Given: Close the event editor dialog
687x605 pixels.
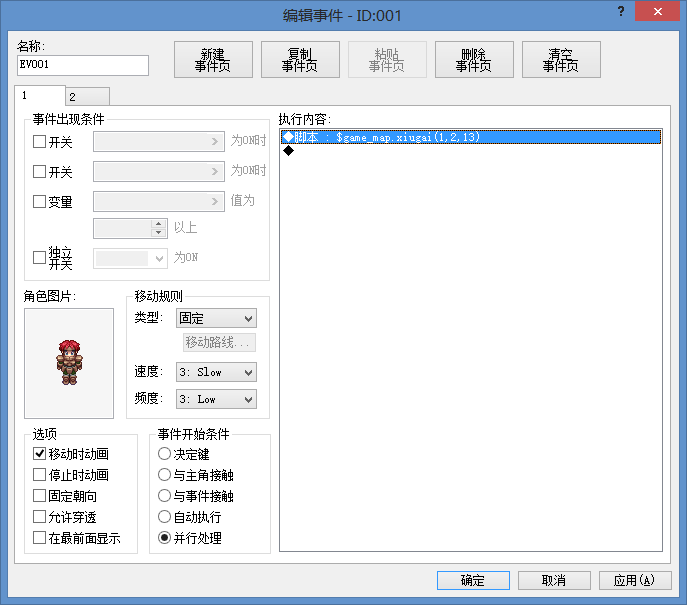Looking at the screenshot, I should 657,11.
